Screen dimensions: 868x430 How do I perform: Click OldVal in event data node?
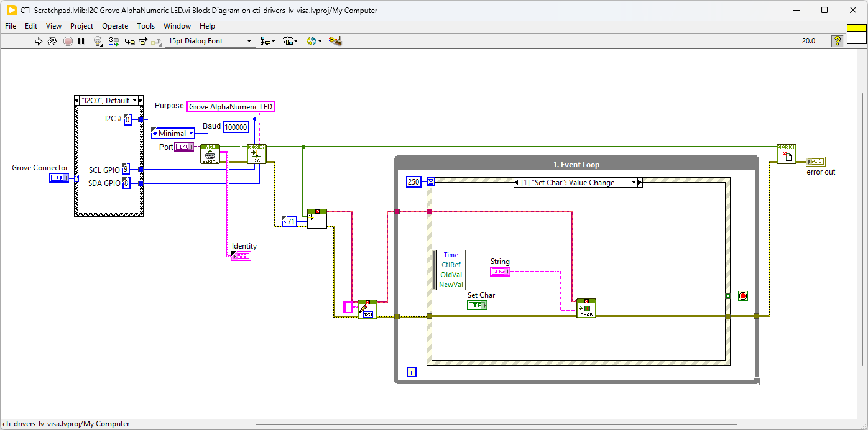point(451,275)
